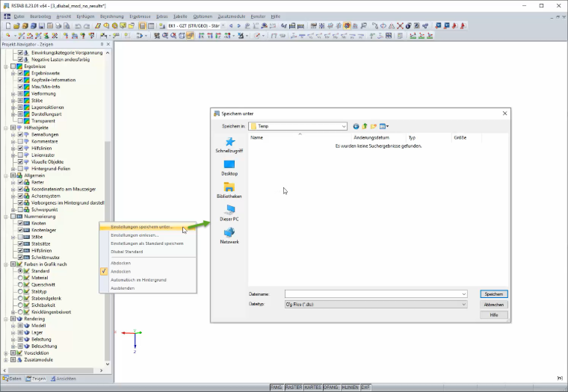Open the Ergebnisse menu
Screen dimensions: 568x392
coord(140,16)
